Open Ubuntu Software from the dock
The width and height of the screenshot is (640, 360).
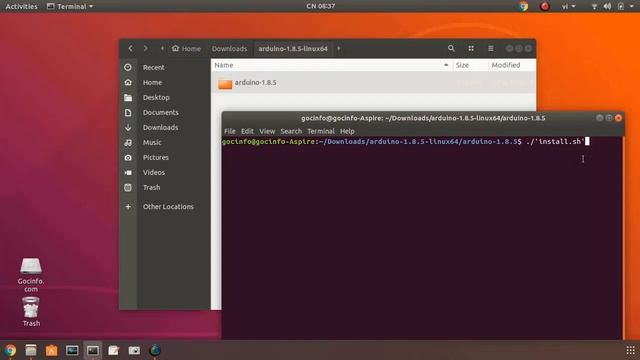pyautogui.click(x=51, y=350)
